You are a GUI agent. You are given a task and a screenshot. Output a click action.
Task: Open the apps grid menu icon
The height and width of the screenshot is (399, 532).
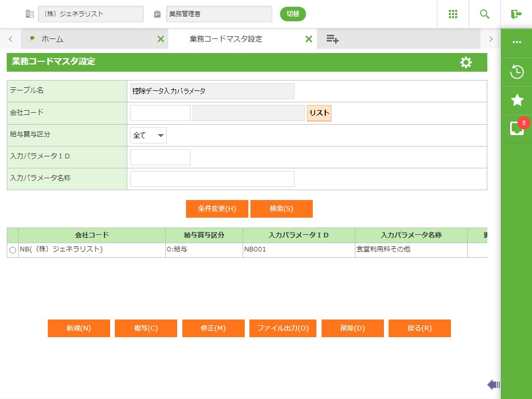453,14
